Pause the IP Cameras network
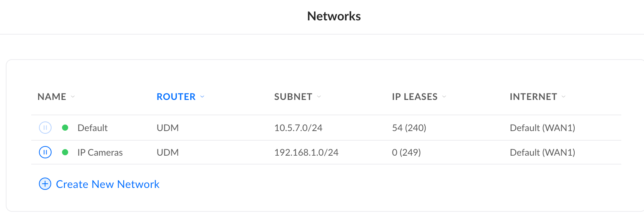 point(45,153)
